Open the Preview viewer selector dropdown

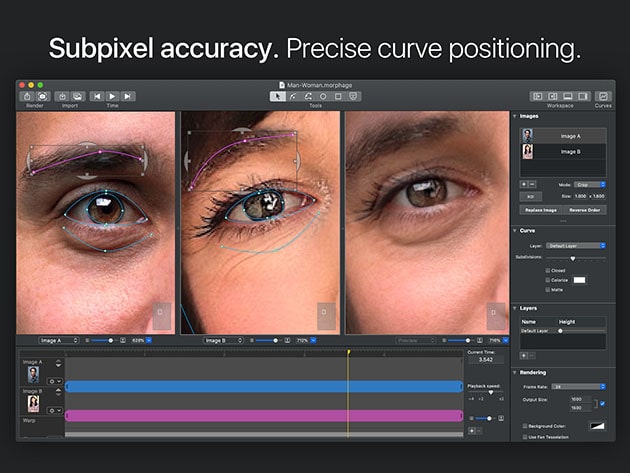click(x=416, y=340)
